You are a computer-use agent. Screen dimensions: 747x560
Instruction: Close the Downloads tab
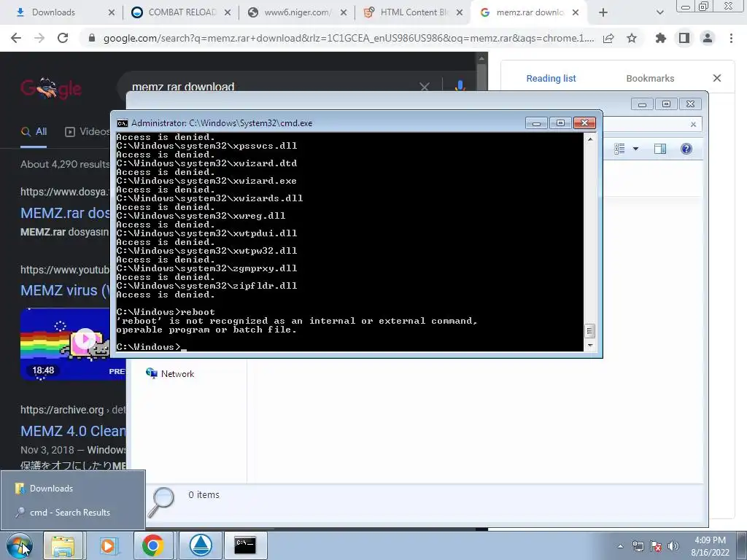pyautogui.click(x=112, y=12)
